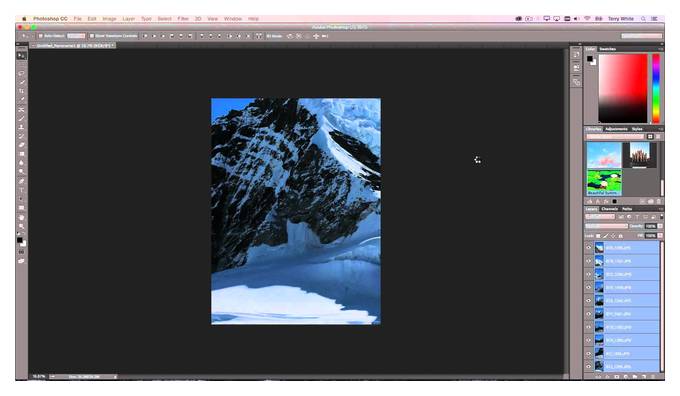
Task: Switch to the Swatches tab
Action: tap(608, 49)
